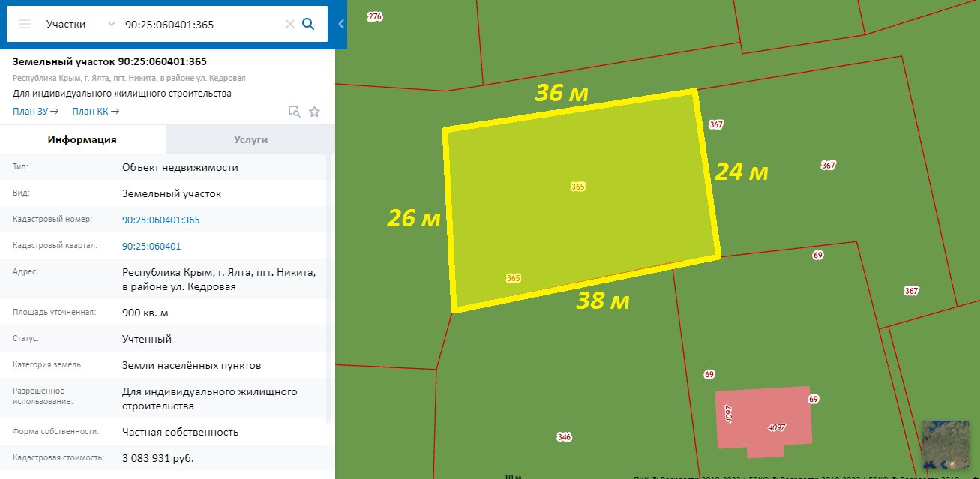The image size is (980, 479).
Task: Clear the search field with X
Action: (290, 24)
